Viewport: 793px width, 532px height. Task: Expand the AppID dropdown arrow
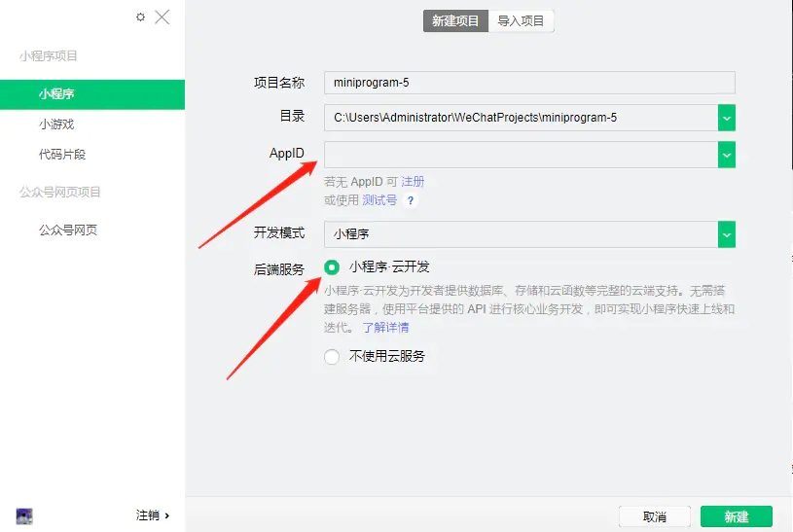tap(726, 155)
